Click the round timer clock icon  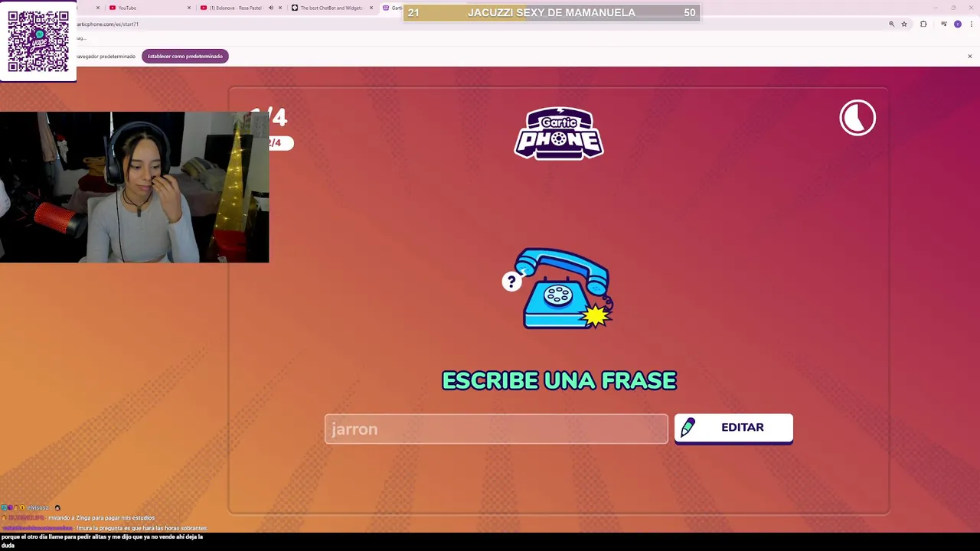pyautogui.click(x=857, y=118)
